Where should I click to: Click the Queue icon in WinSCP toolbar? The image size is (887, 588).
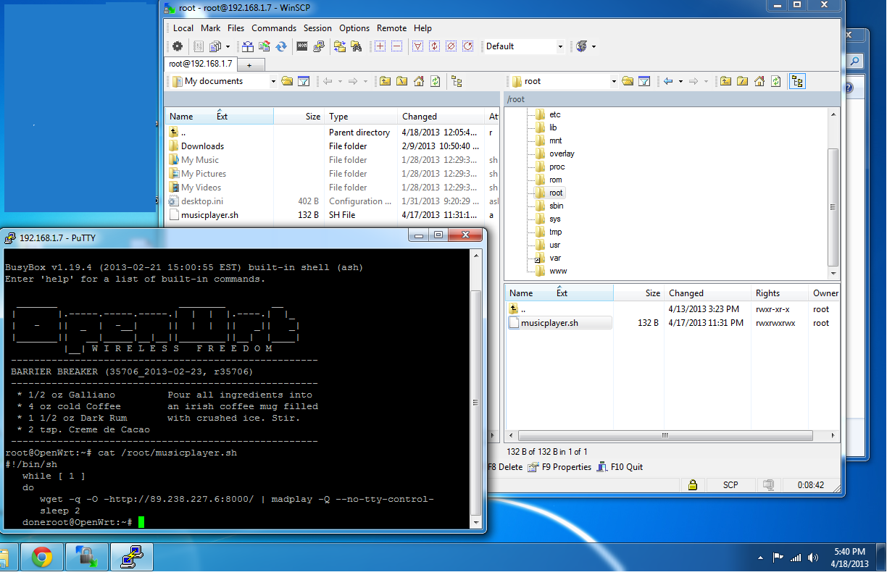click(x=215, y=46)
